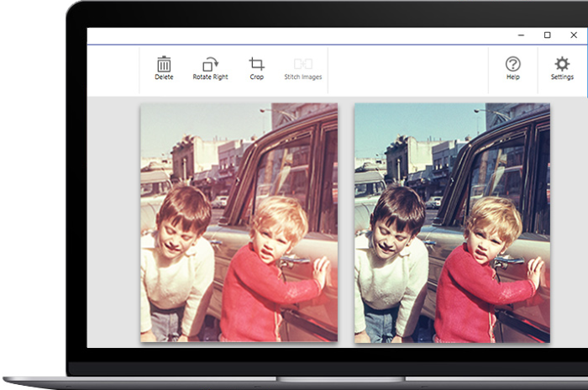Minimize the application window
Viewport: 588px width, 390px height.
pyautogui.click(x=522, y=35)
